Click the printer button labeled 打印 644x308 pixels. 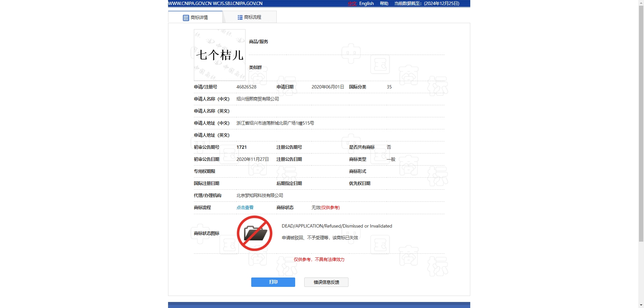(273, 282)
